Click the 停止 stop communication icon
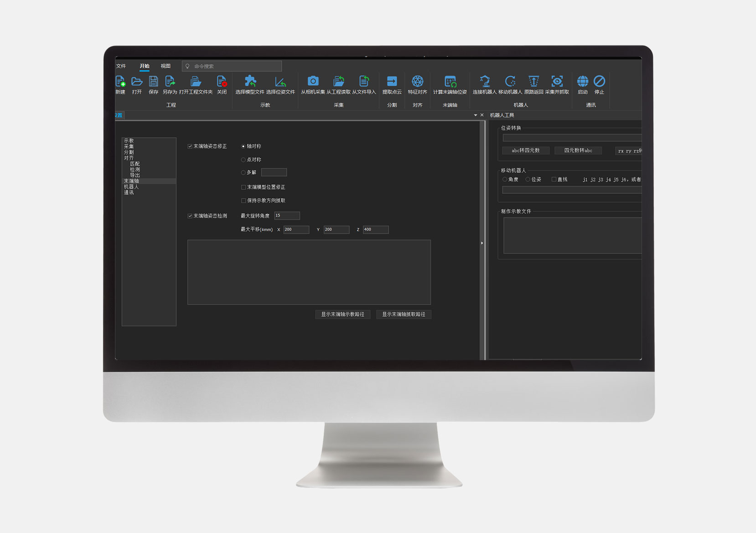The image size is (756, 533). 599,82
